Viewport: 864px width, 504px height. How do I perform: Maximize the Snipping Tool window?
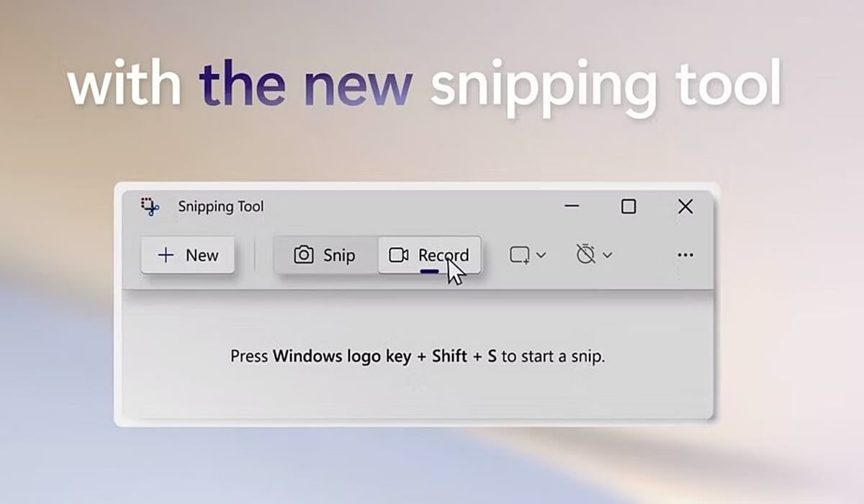pyautogui.click(x=629, y=207)
